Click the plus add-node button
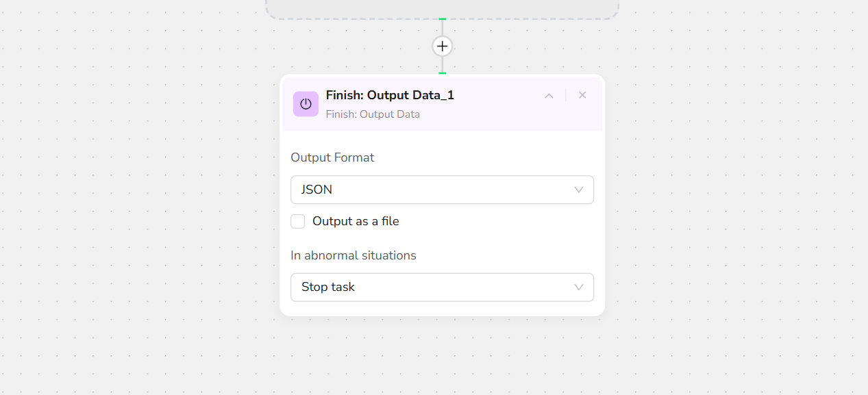The width and height of the screenshot is (868, 395). (443, 46)
